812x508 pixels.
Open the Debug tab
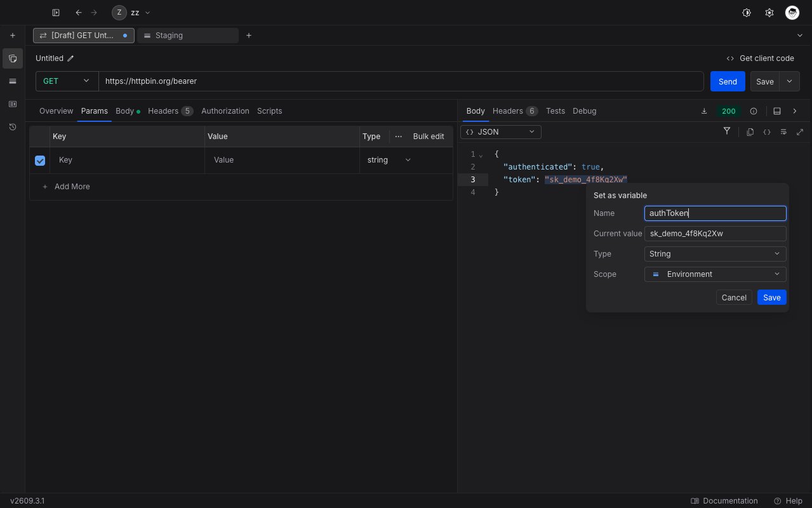pos(585,111)
